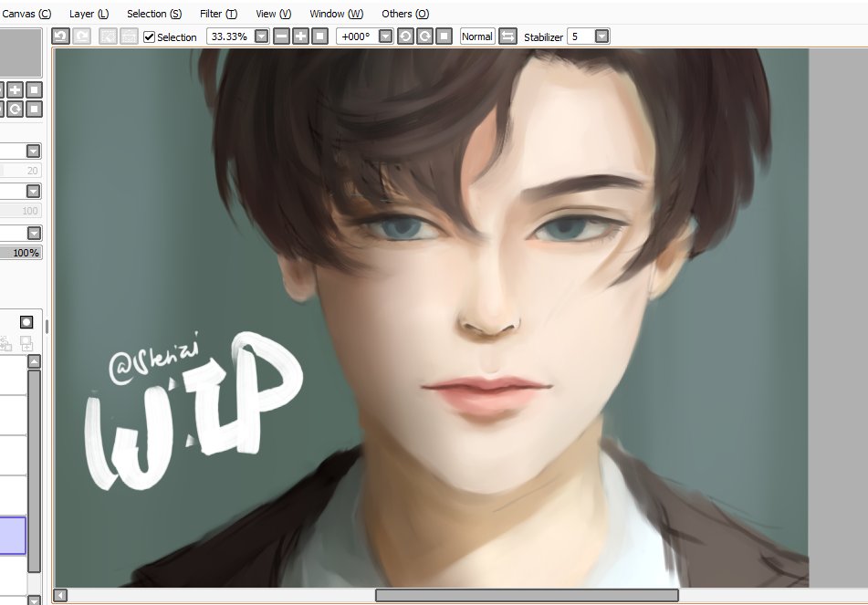The width and height of the screenshot is (868, 605).
Task: Toggle the Selection checkbox
Action: click(x=149, y=37)
